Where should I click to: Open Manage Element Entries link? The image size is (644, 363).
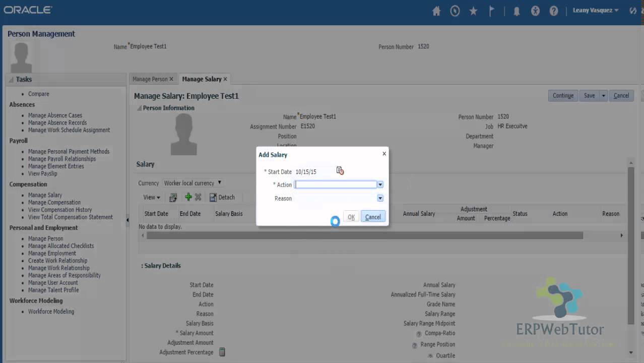tap(56, 166)
